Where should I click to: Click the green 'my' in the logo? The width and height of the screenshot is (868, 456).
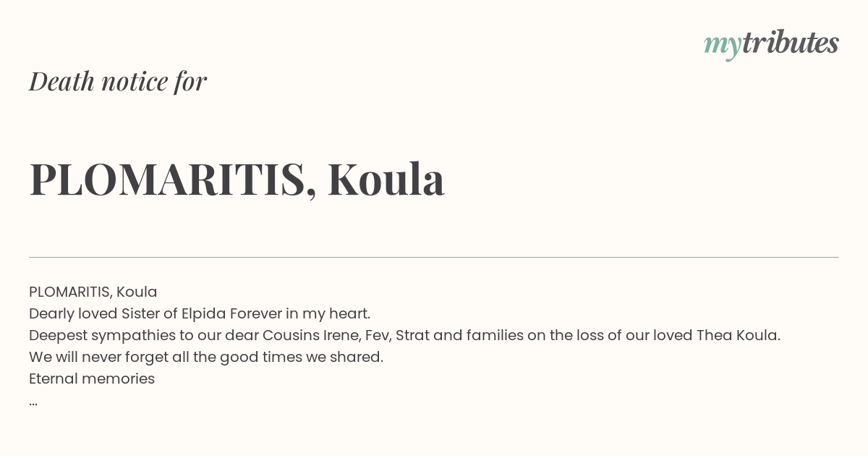[x=723, y=46]
